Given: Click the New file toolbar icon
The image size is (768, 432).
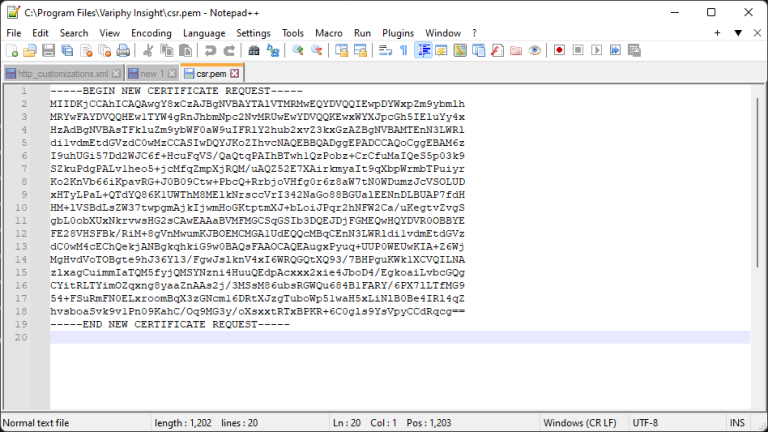Looking at the screenshot, I should tap(14, 50).
